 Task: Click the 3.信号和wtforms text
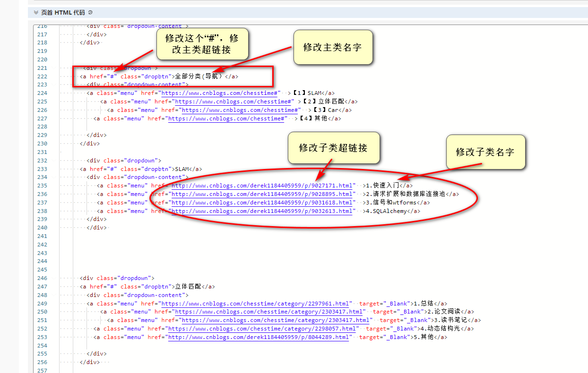(391, 203)
